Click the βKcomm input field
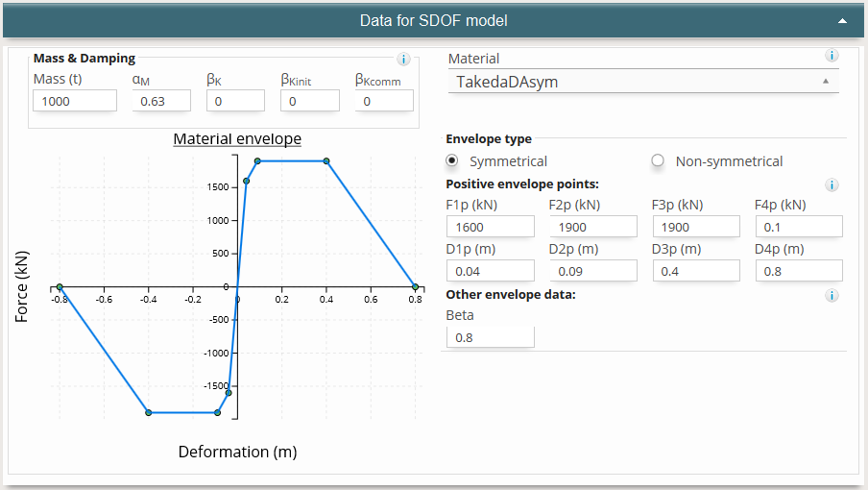 tap(384, 101)
